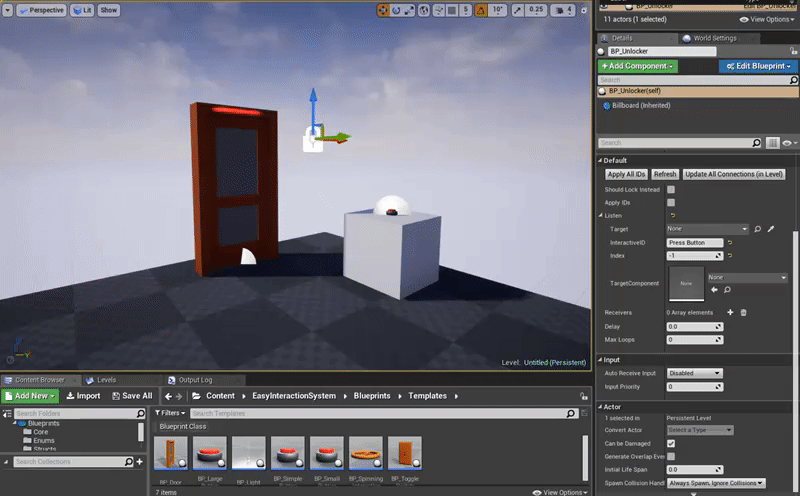Image resolution: width=800 pixels, height=496 pixels.
Task: Collapse the Listen property group
Action: [601, 215]
